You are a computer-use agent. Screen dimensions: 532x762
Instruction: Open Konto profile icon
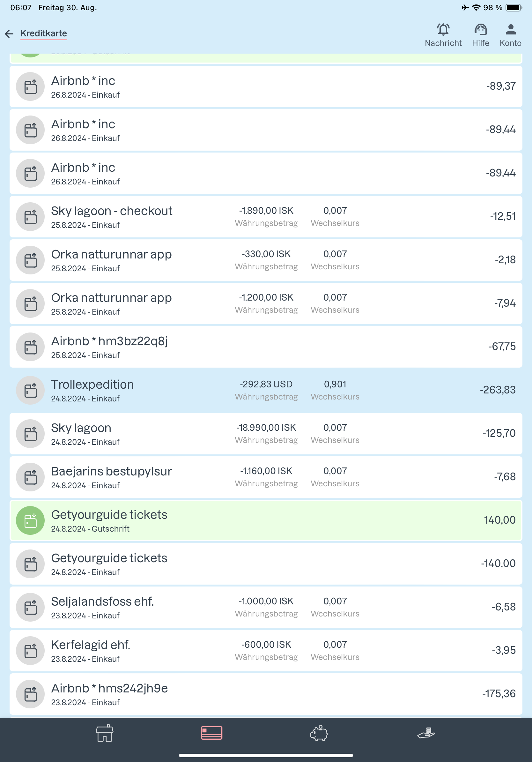(x=510, y=35)
